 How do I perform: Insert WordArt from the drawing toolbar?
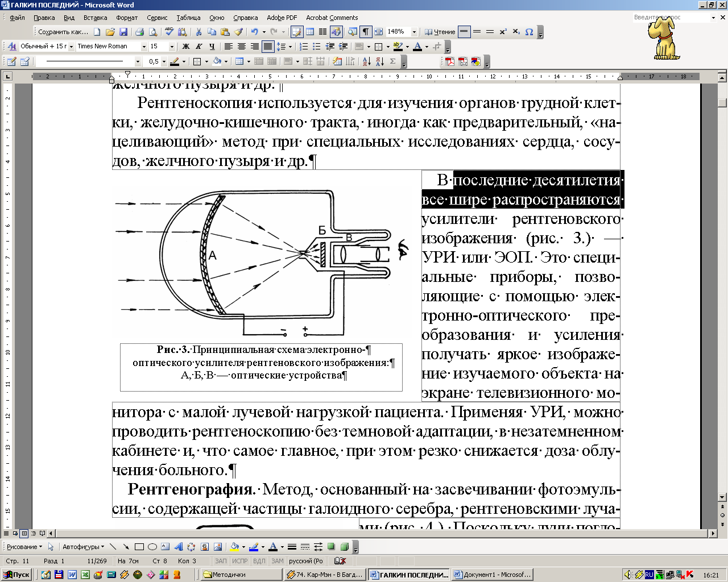coord(178,547)
